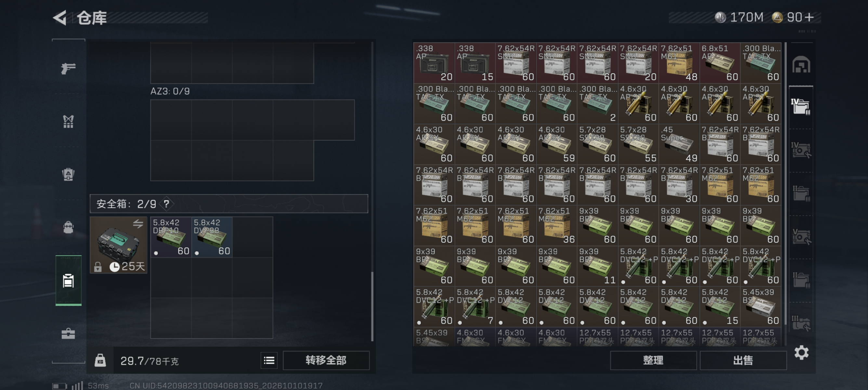Open the chest rig category in sidebar
Screen dimensions: 868x390
pos(68,122)
